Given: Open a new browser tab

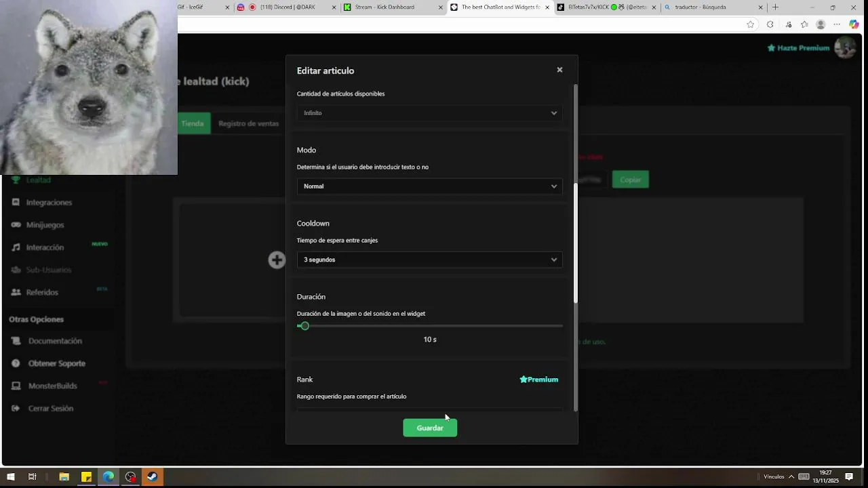Looking at the screenshot, I should [x=775, y=7].
